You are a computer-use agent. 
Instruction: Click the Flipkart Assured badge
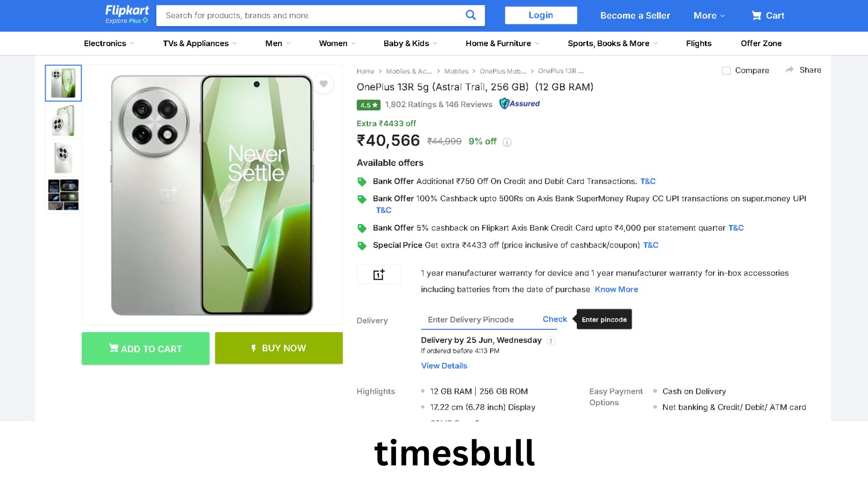tap(519, 103)
